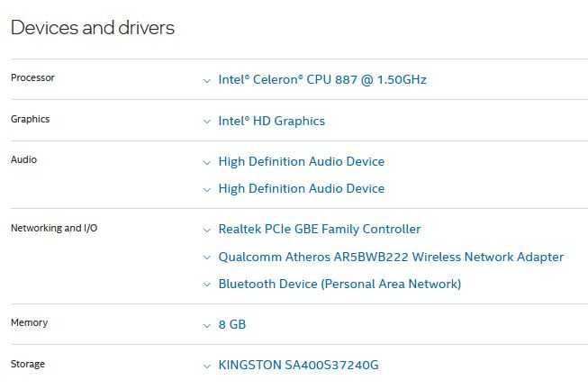Open the KINGSTON SA400S37240G storage link
588x389 pixels.
(x=298, y=365)
